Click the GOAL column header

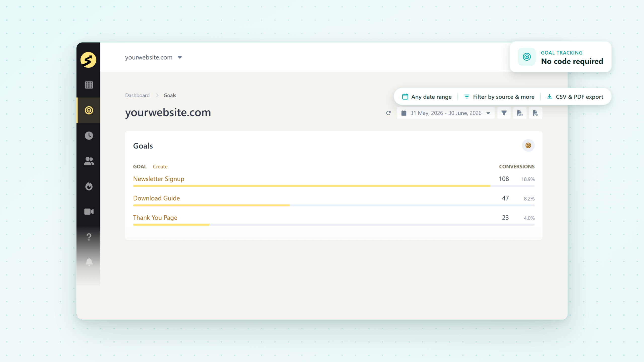point(140,166)
